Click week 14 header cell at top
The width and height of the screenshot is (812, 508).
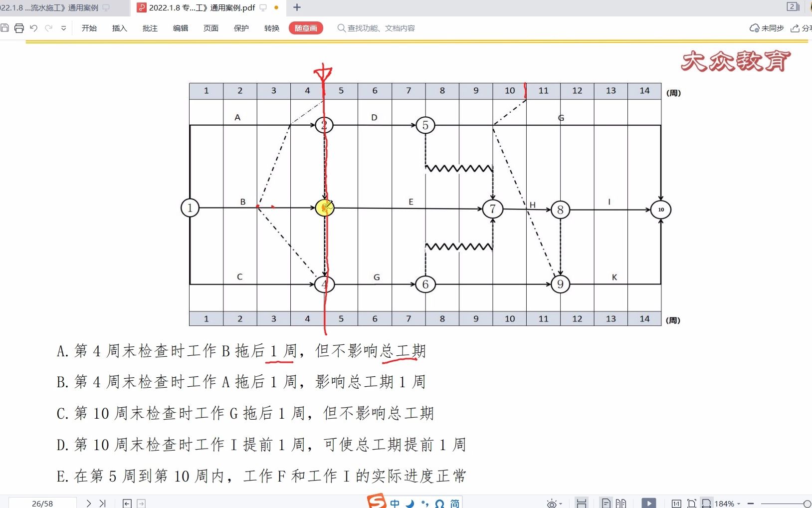tap(644, 91)
